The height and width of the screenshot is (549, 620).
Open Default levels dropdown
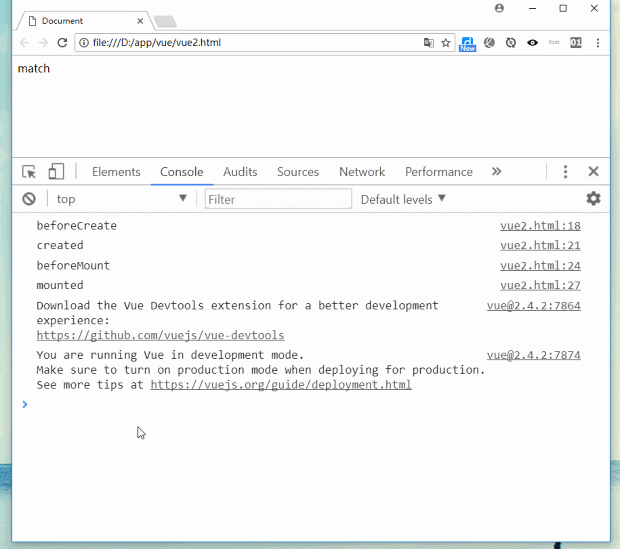403,199
